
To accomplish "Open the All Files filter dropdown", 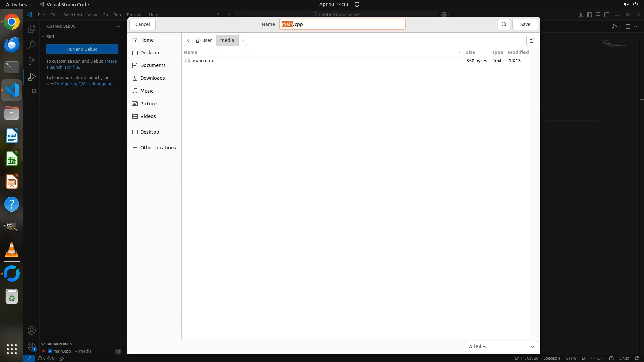I will [501, 347].
